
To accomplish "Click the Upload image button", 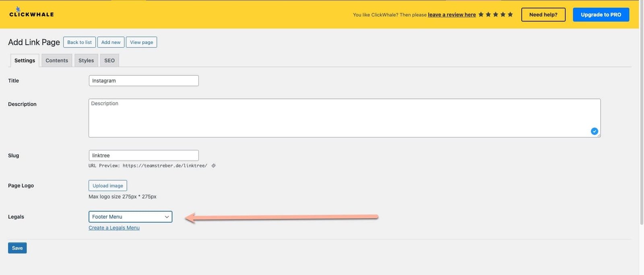I will pos(107,186).
